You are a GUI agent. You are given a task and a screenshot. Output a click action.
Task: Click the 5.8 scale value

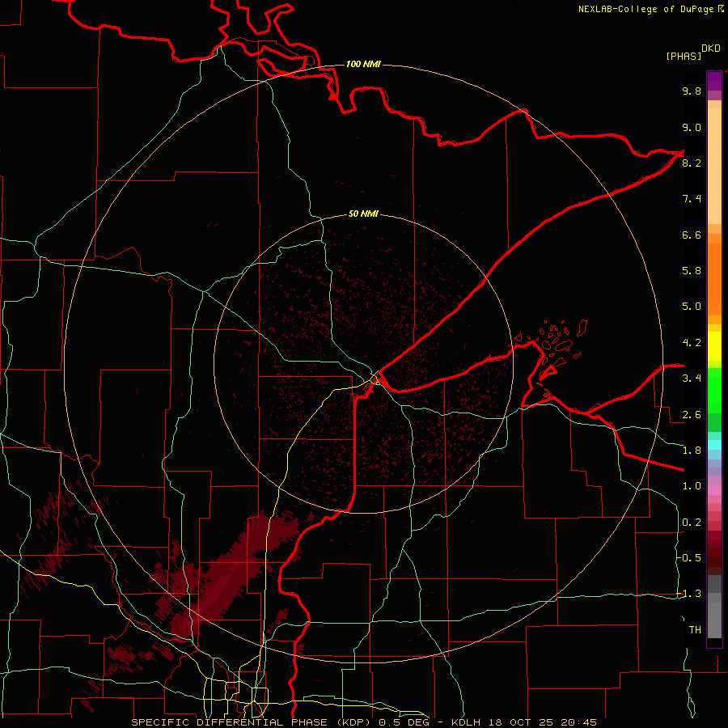coord(692,270)
